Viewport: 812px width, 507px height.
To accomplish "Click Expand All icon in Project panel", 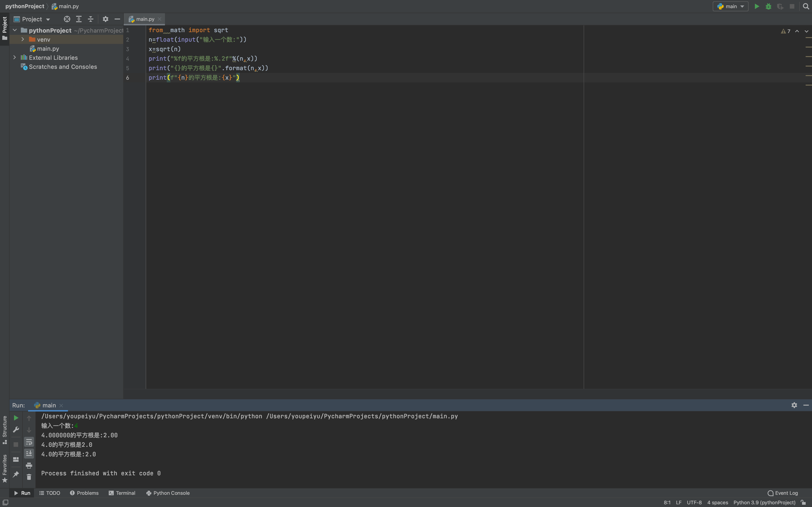I will click(x=79, y=19).
